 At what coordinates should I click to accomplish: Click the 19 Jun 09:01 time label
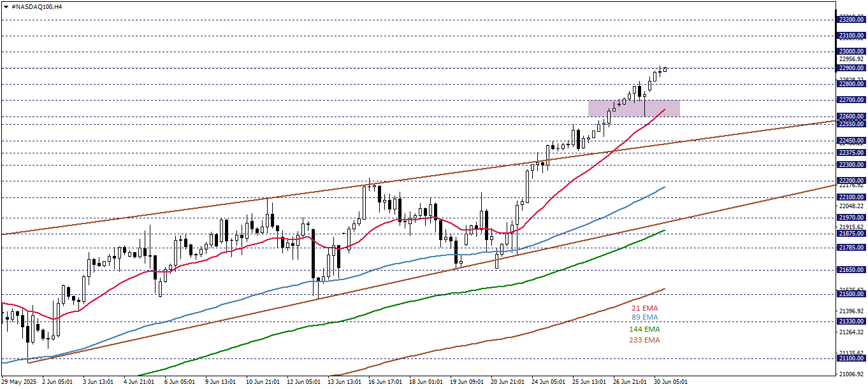[467, 382]
